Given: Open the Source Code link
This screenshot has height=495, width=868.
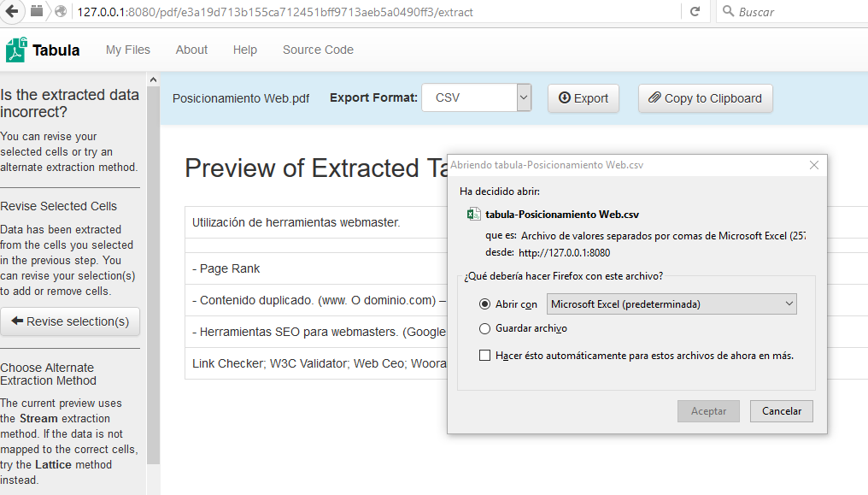Looking at the screenshot, I should click(319, 50).
